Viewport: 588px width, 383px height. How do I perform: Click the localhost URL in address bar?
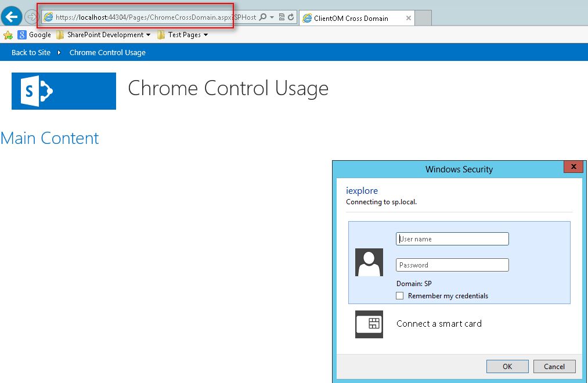156,17
